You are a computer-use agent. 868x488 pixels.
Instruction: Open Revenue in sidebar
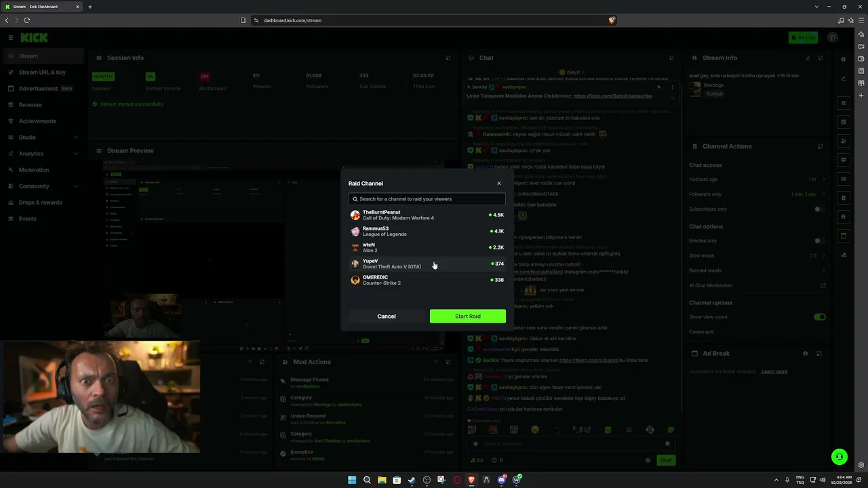[42, 105]
